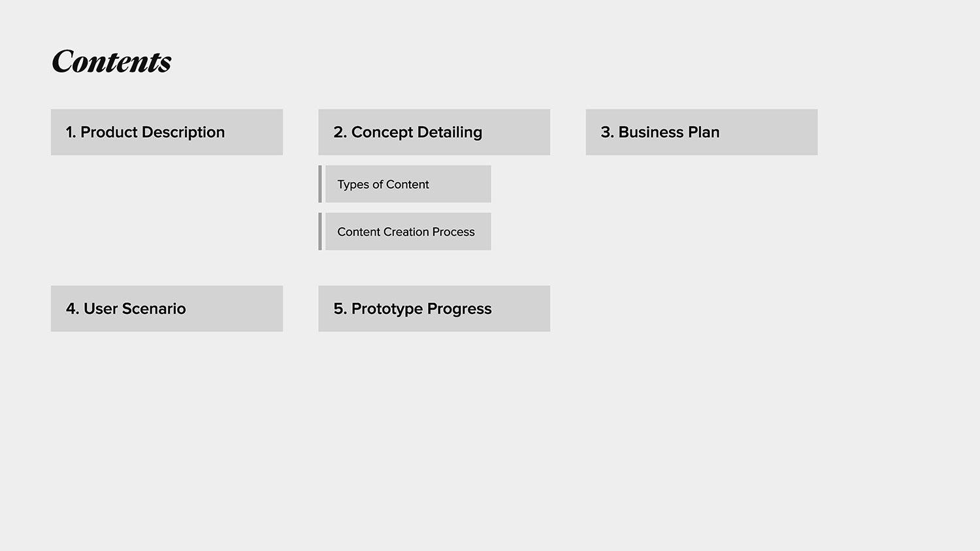Click the gray bar beside Types of Content
This screenshot has width=980, height=551.
coord(320,184)
